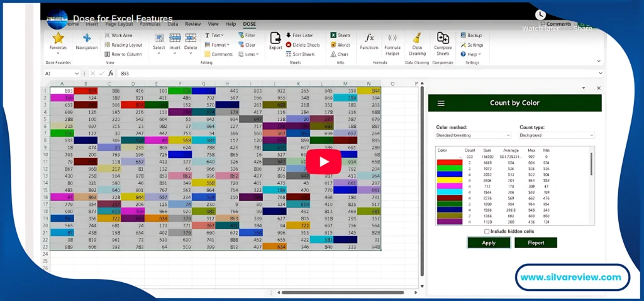
Task: Select cell A1 containing 893
Action: tap(62, 91)
